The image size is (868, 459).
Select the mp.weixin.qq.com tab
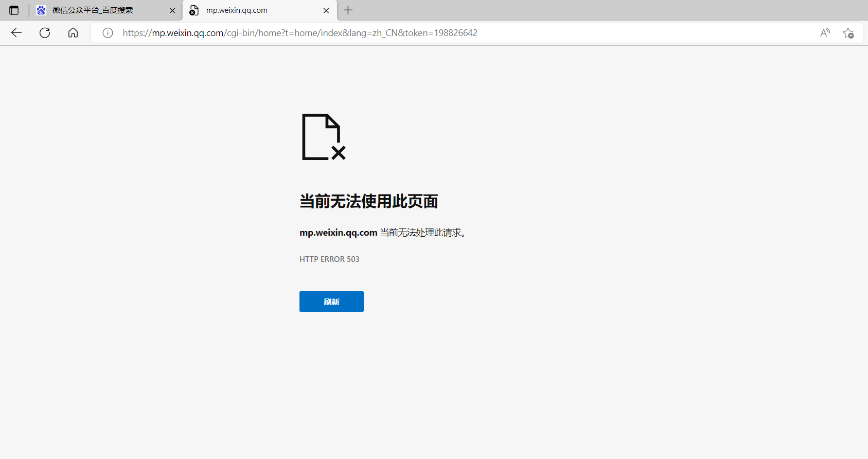pos(260,10)
